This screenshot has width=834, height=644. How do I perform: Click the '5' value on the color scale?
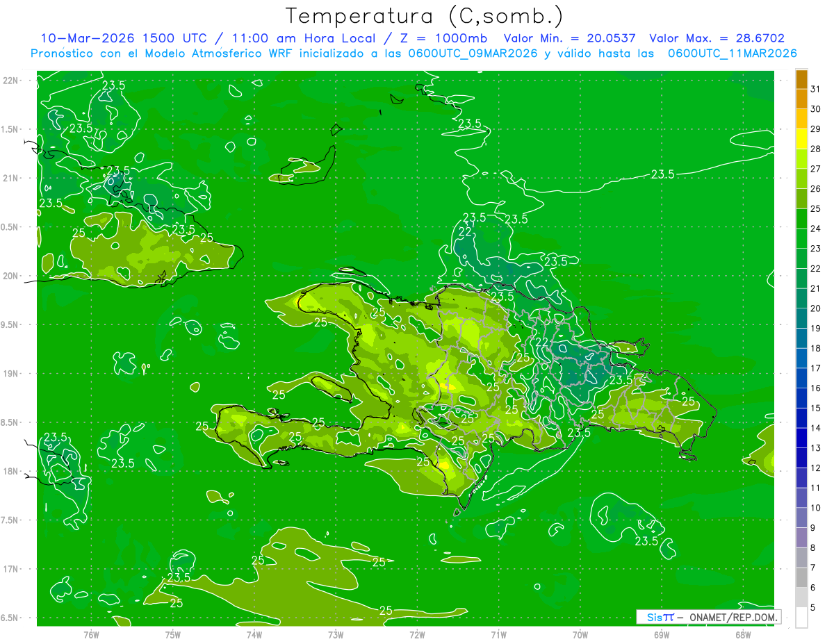click(x=813, y=607)
